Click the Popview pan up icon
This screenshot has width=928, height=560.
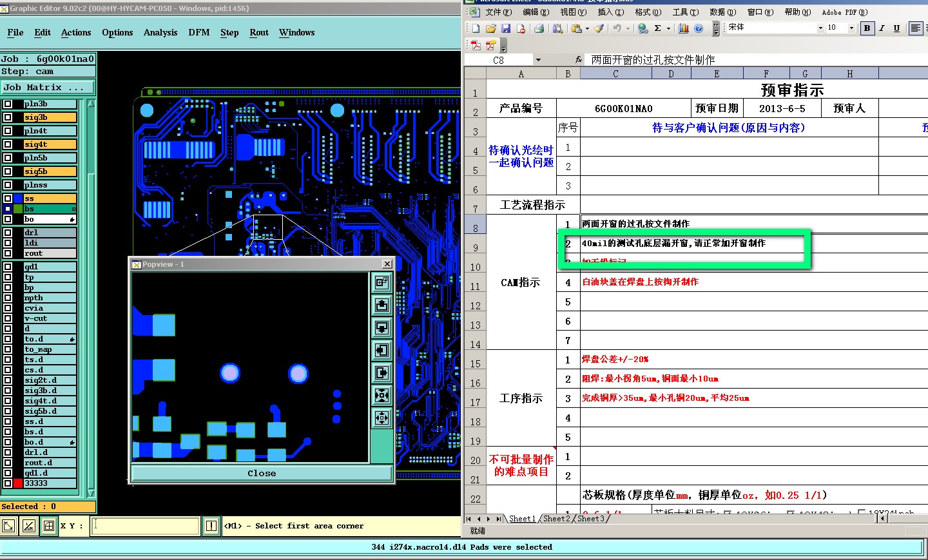[382, 305]
